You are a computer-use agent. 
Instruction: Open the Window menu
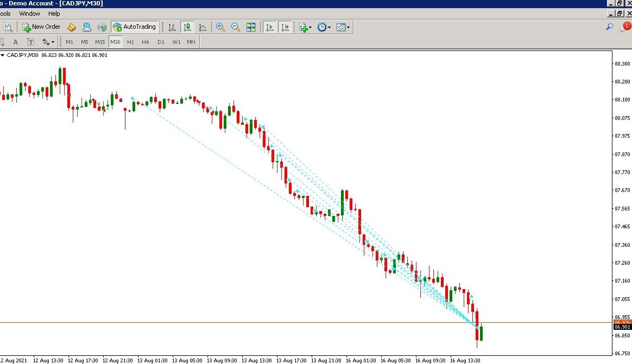tap(29, 14)
